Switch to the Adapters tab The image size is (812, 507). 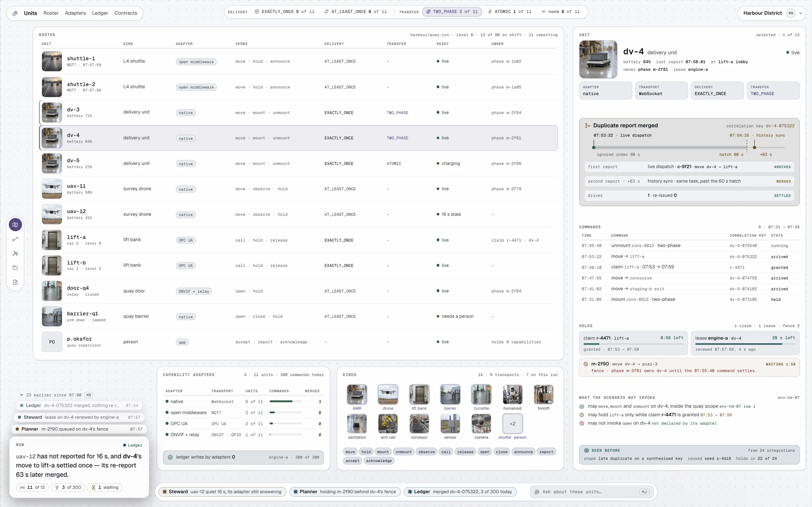75,13
